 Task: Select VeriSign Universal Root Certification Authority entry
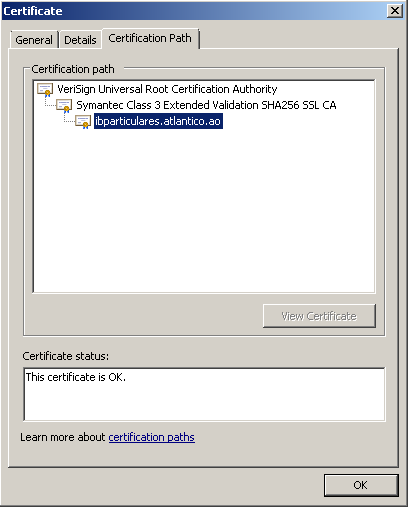point(167,89)
